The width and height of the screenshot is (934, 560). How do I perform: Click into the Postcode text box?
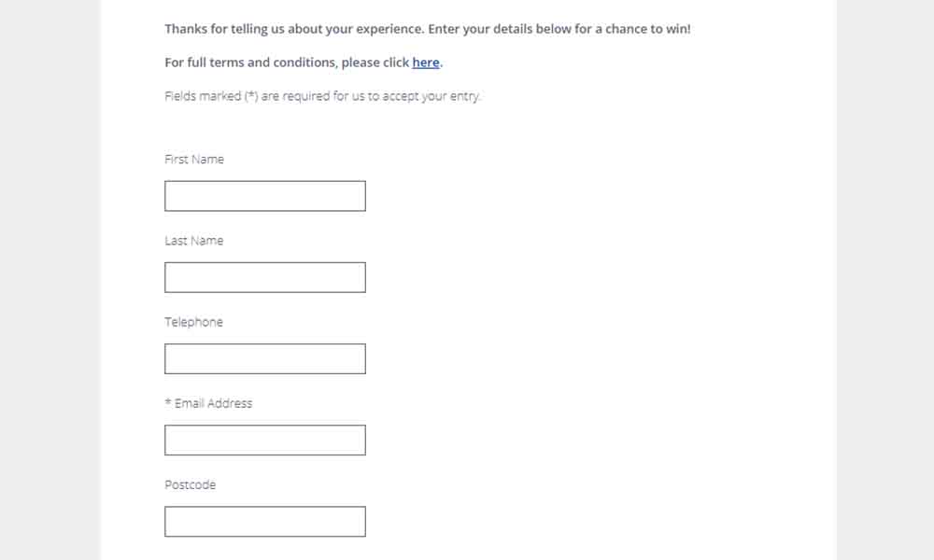point(265,522)
